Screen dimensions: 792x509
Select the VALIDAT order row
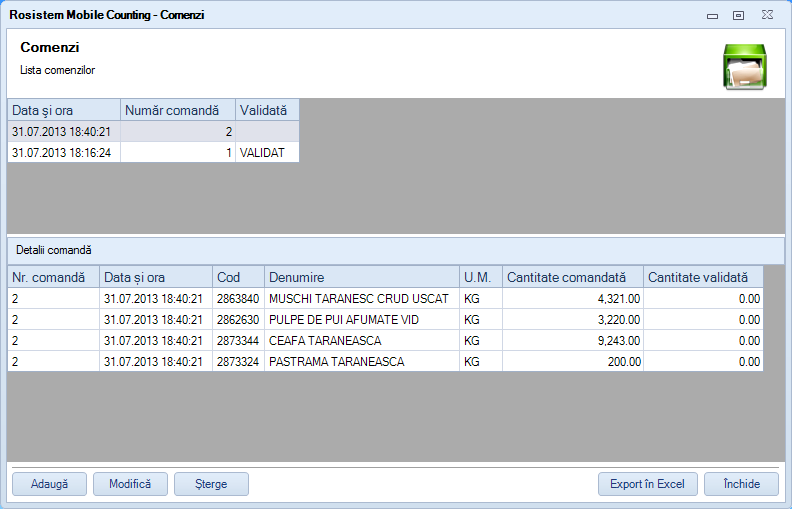pos(152,153)
